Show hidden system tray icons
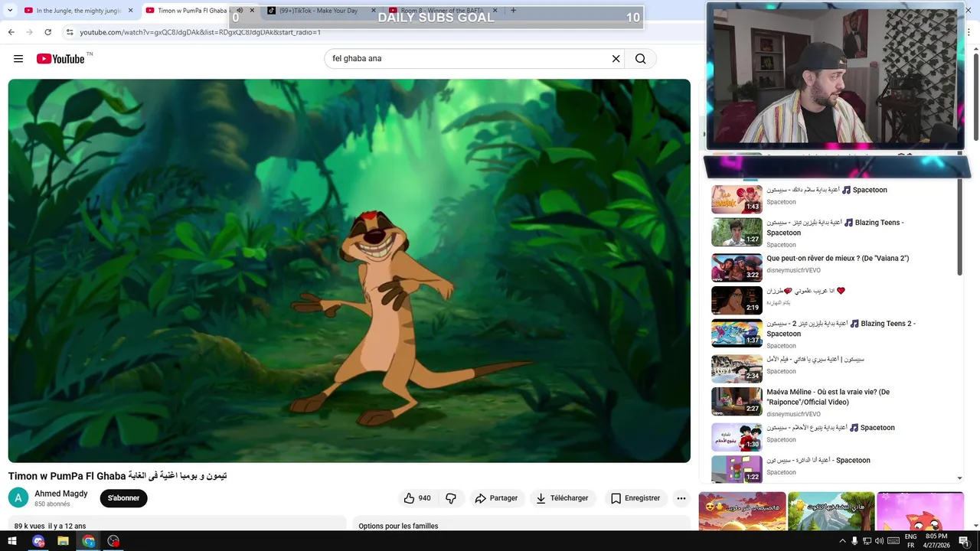The image size is (980, 551). pos(843,541)
